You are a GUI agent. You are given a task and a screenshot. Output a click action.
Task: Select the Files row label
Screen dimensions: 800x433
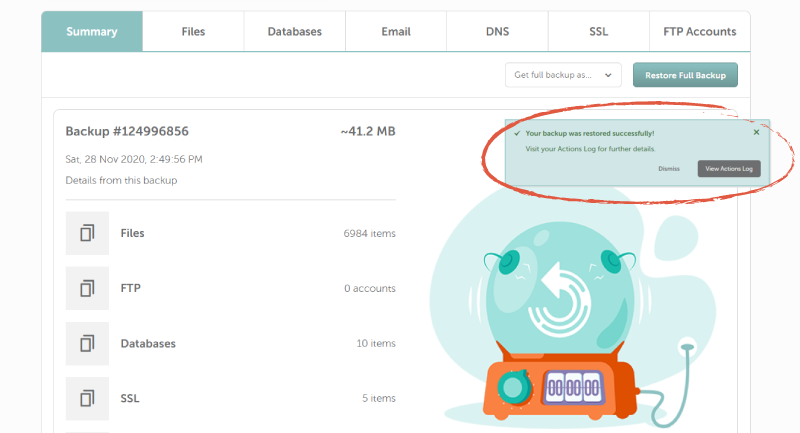tap(133, 233)
